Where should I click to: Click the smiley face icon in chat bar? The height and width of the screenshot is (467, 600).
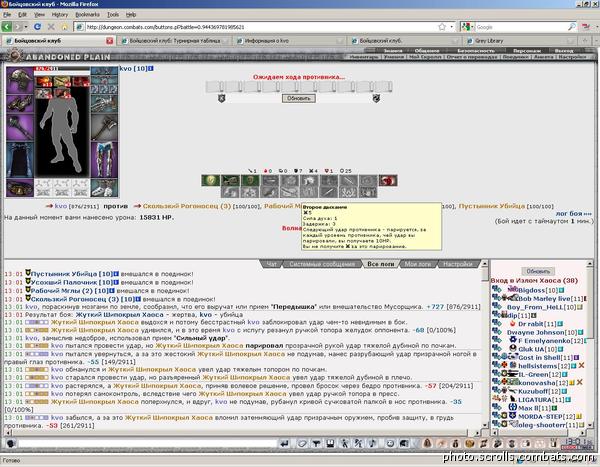tap(390, 444)
